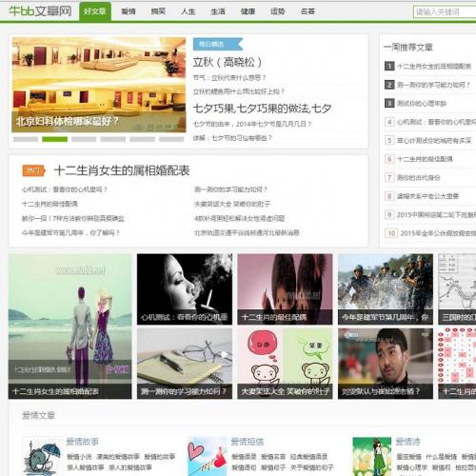Open 心机测试：看看你的心机重吗 text link
This screenshot has width=476, height=476.
65,189
